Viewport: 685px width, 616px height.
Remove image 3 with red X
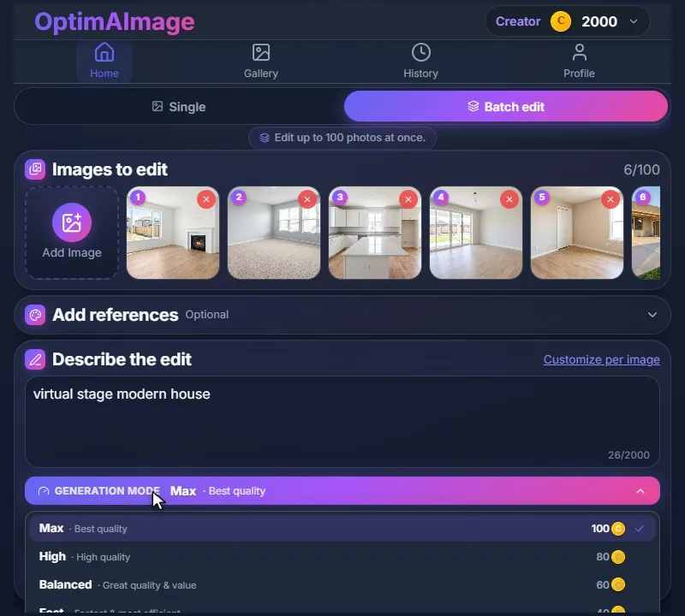pos(408,199)
